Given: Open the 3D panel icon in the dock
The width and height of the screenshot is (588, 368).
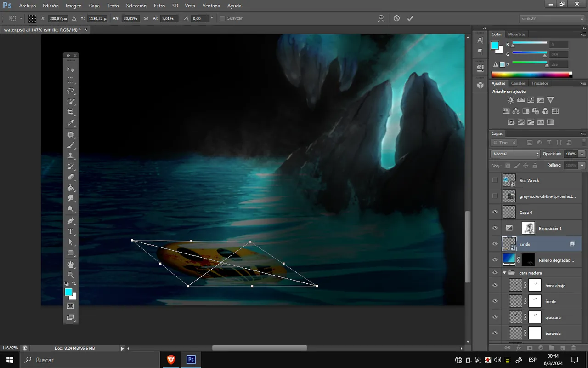Looking at the screenshot, I should tap(480, 85).
